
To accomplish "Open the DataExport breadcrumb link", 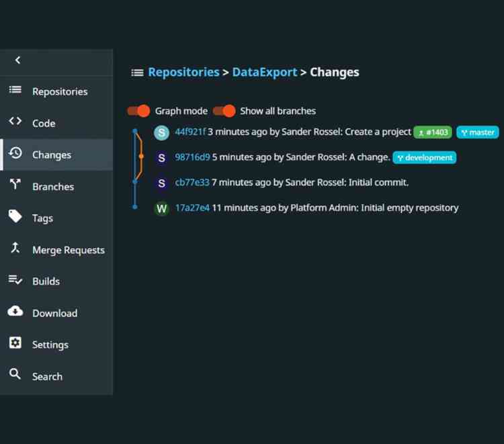I will tap(264, 73).
